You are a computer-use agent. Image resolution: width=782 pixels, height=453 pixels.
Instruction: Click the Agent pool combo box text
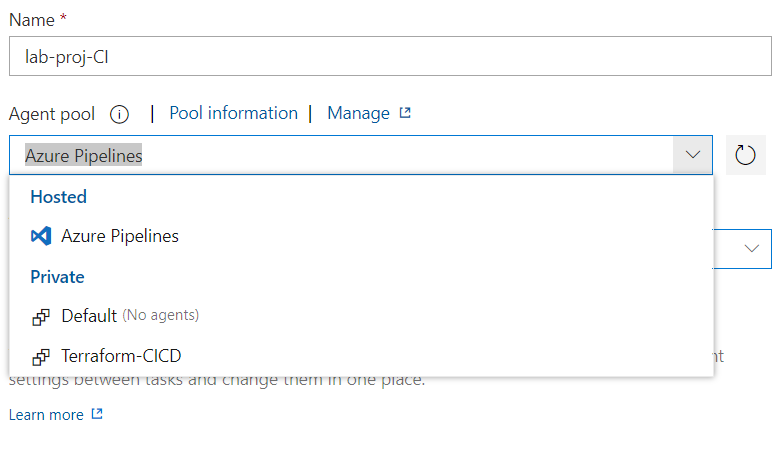point(84,156)
